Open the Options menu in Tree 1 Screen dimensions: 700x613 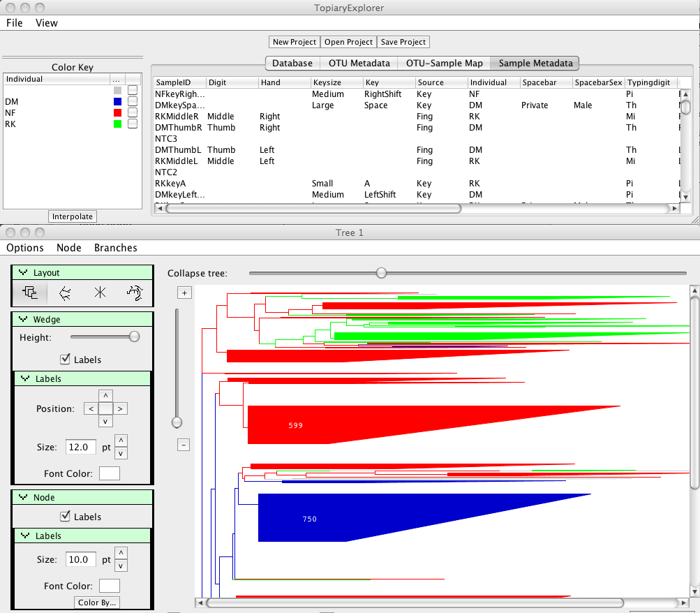(x=25, y=248)
